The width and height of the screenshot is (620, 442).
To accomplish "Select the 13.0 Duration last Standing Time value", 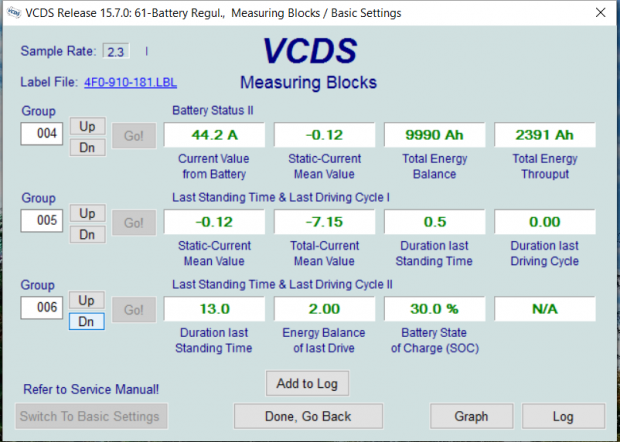I will pos(214,309).
